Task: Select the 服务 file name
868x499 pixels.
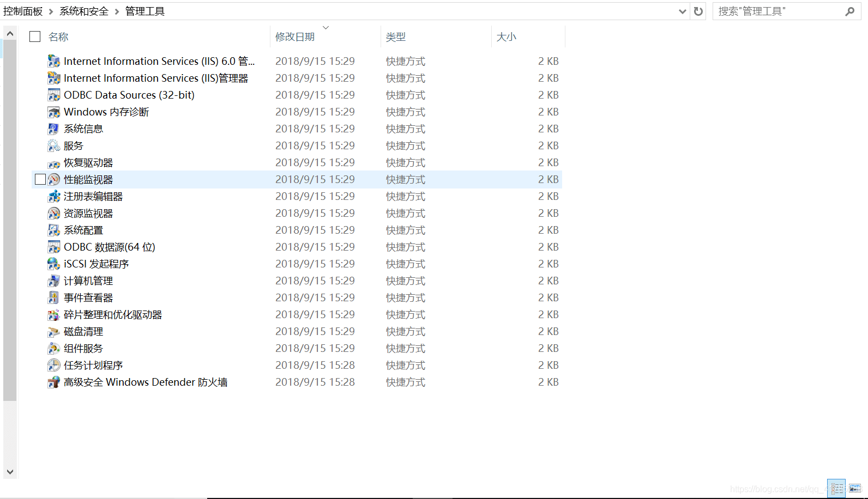Action: [74, 145]
